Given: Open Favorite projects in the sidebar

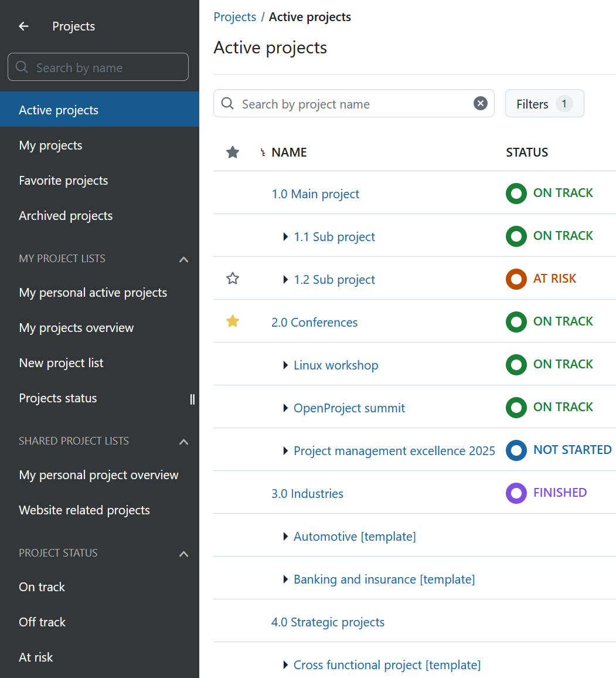Looking at the screenshot, I should [63, 181].
